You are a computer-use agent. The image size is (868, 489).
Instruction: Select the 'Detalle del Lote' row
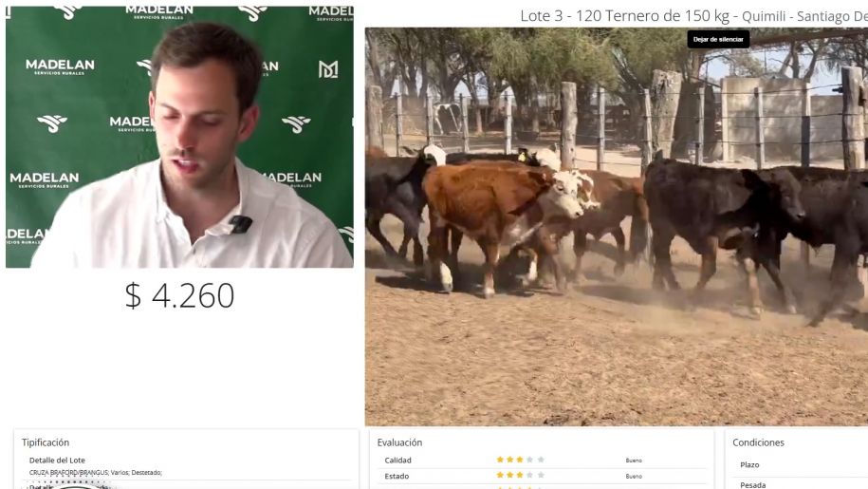57,461
